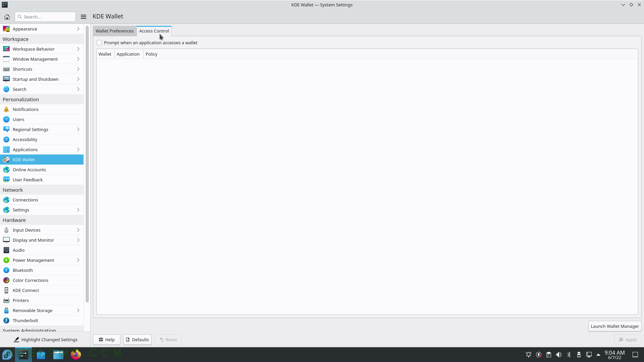
Task: Expand the Startup and Shutdown chevron
Action: 78,79
